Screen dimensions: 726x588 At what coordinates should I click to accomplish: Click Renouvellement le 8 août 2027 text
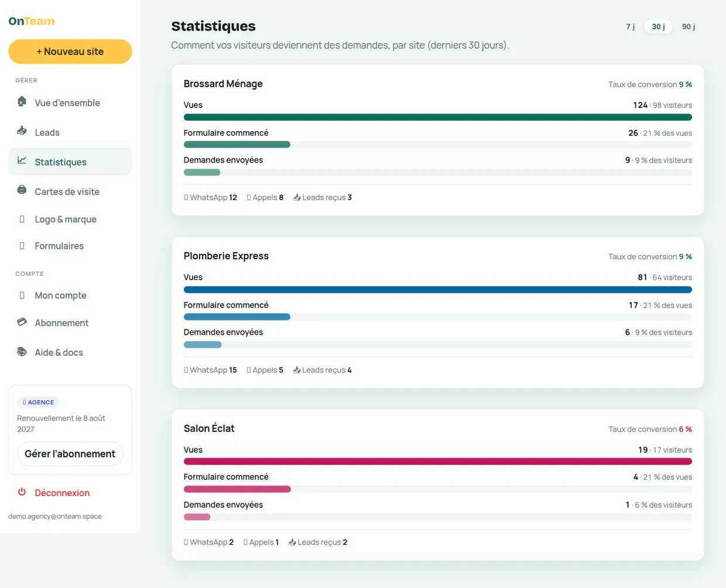61,424
